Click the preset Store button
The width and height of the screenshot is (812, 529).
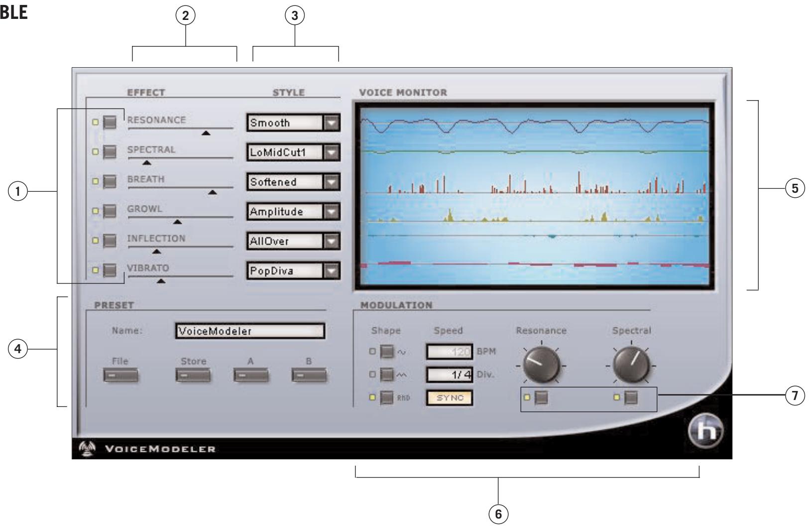[193, 376]
